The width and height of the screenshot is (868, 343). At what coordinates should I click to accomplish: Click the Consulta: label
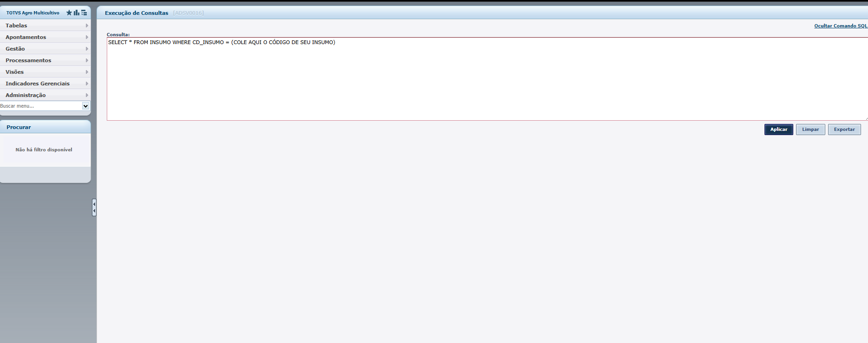point(118,34)
